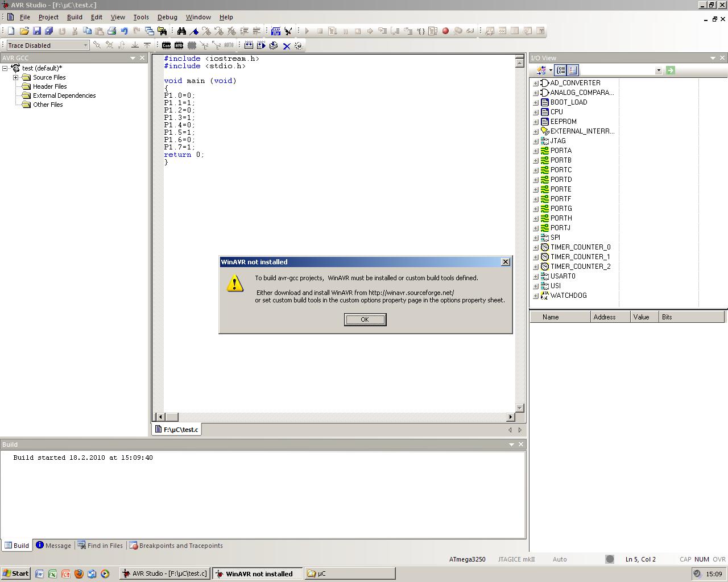Click the blue X Clean icon
This screenshot has width=728, height=582.
tap(287, 46)
